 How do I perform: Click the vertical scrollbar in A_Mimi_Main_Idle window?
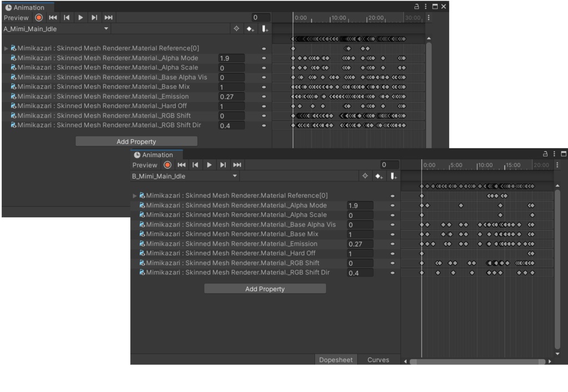click(x=429, y=95)
